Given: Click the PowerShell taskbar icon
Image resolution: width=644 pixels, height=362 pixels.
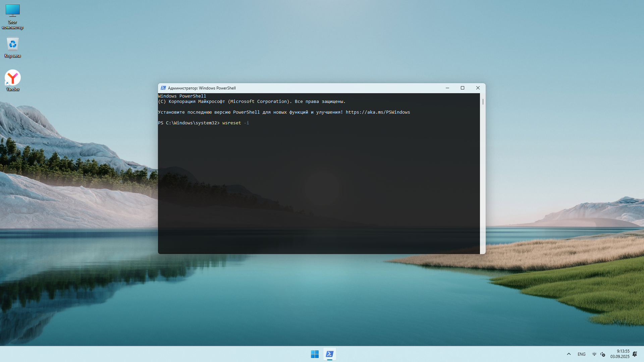Looking at the screenshot, I should [x=330, y=354].
